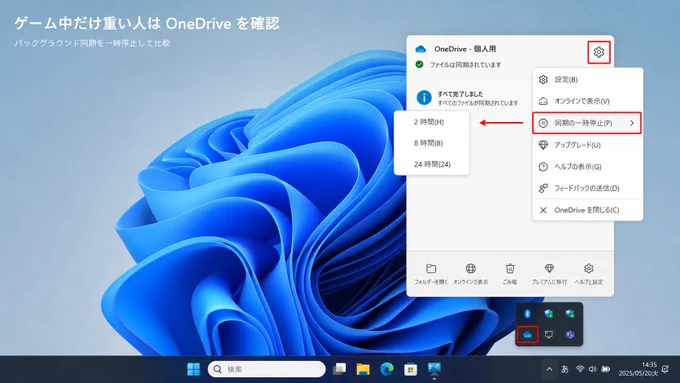Image resolution: width=680 pixels, height=383 pixels.
Task: Open notifications via the bell icon
Action: tap(665, 370)
